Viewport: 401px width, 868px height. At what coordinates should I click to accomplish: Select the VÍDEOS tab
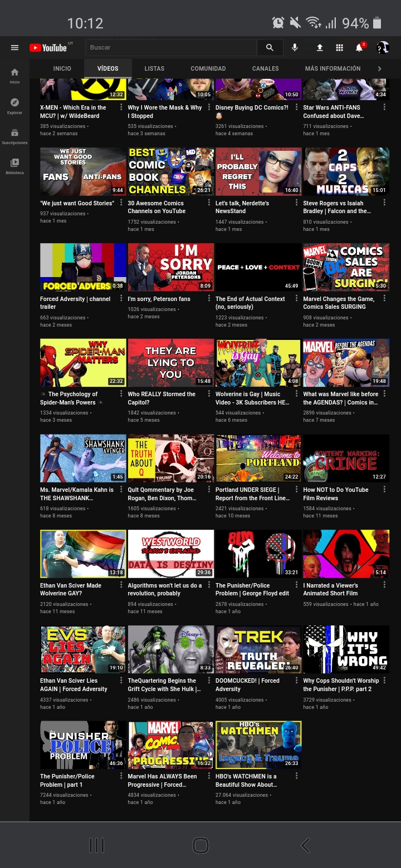pyautogui.click(x=108, y=68)
